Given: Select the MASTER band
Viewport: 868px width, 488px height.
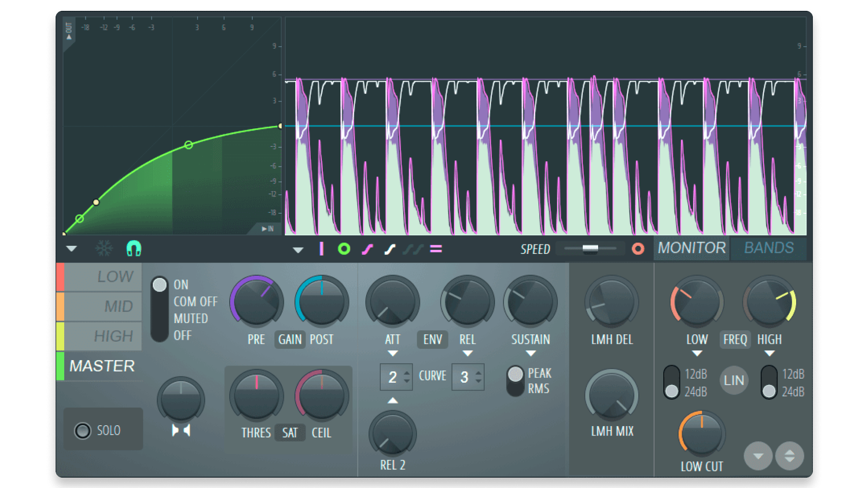Looking at the screenshot, I should 99,366.
